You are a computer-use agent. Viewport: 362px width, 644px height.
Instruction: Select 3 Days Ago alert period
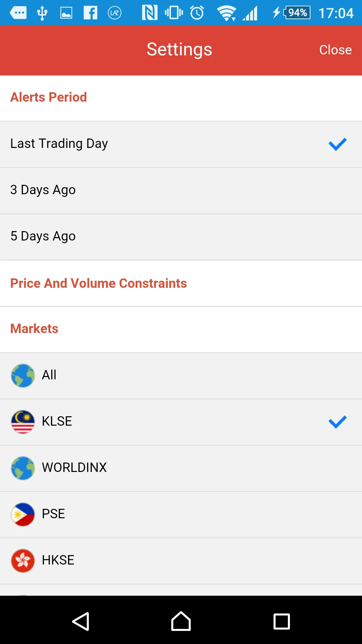[x=43, y=190]
